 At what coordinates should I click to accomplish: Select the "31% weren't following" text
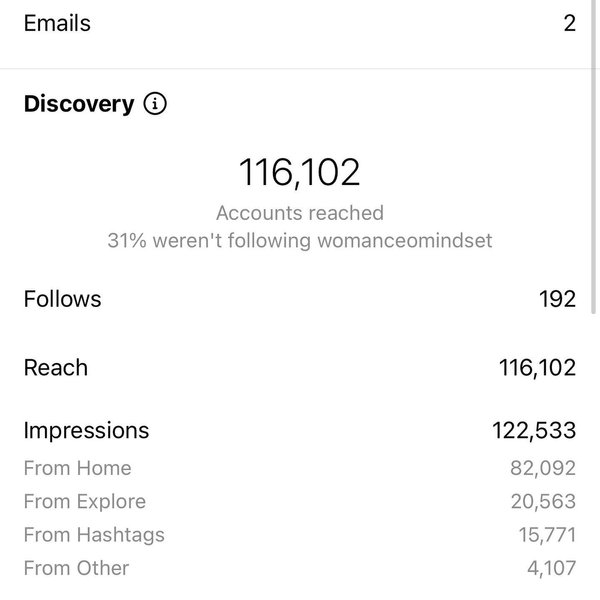pyautogui.click(x=299, y=241)
